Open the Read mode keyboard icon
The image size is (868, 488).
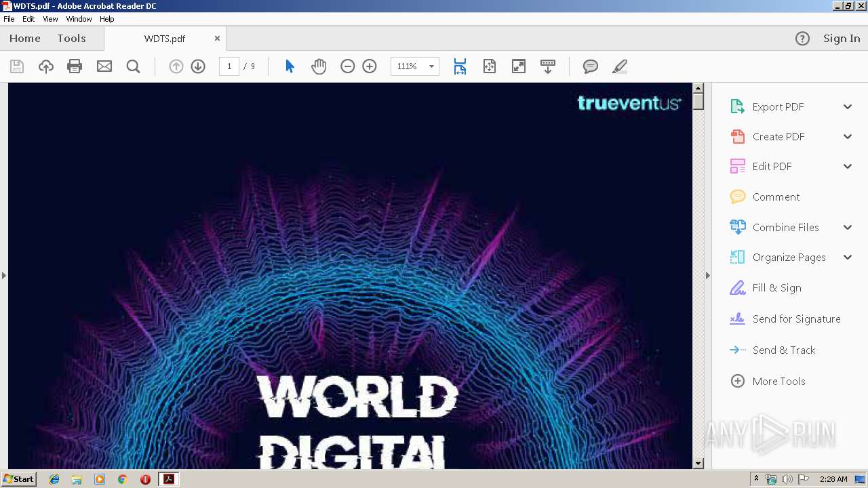548,66
